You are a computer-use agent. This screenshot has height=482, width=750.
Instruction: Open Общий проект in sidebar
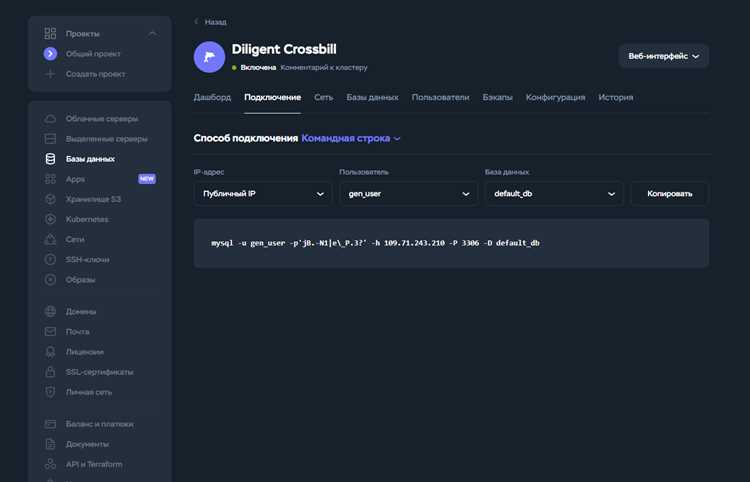click(x=93, y=54)
